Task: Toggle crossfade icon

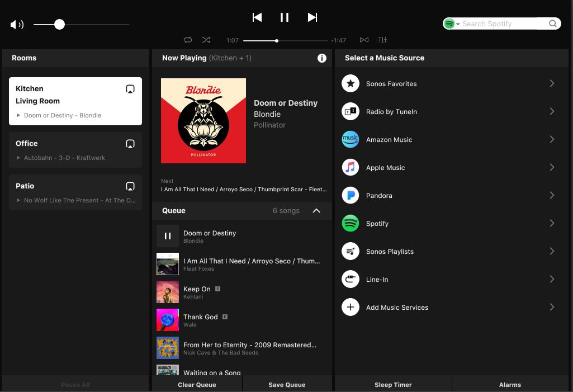Action: pos(364,40)
